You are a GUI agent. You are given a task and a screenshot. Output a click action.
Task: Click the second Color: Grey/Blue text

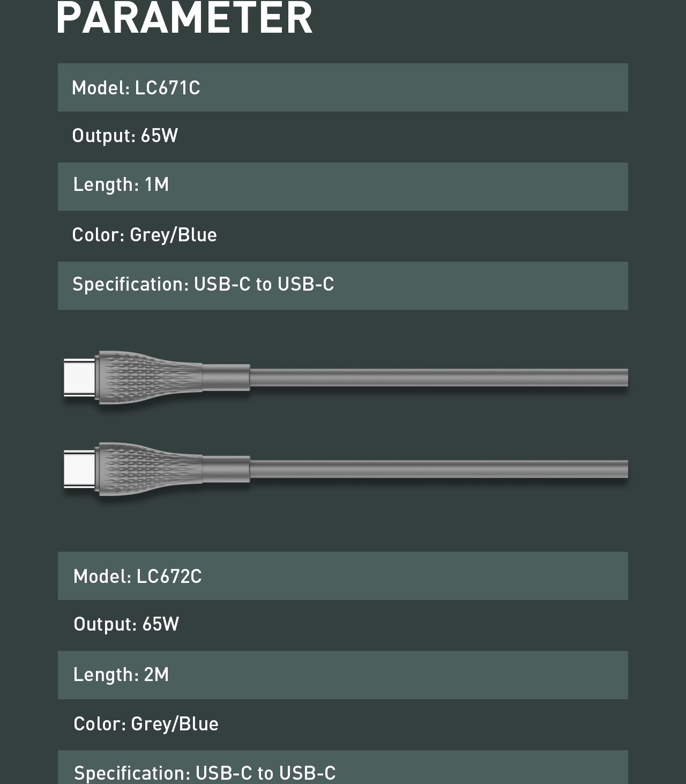point(146,724)
